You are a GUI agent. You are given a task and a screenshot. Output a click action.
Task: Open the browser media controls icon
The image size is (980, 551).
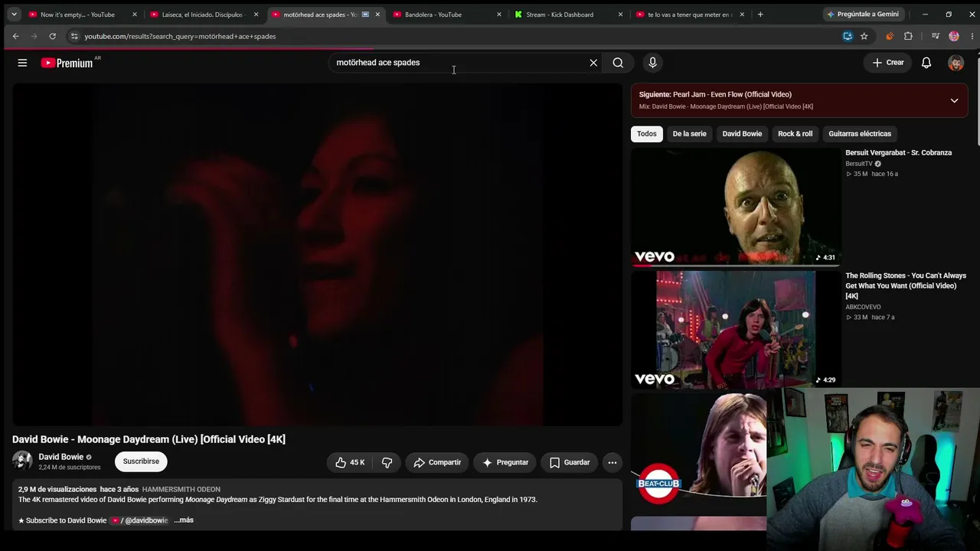(x=935, y=36)
